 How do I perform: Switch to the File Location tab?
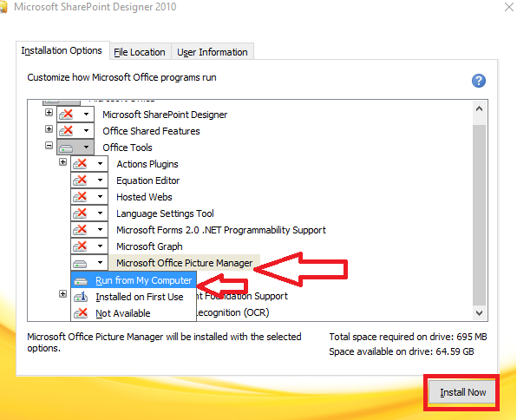(140, 52)
